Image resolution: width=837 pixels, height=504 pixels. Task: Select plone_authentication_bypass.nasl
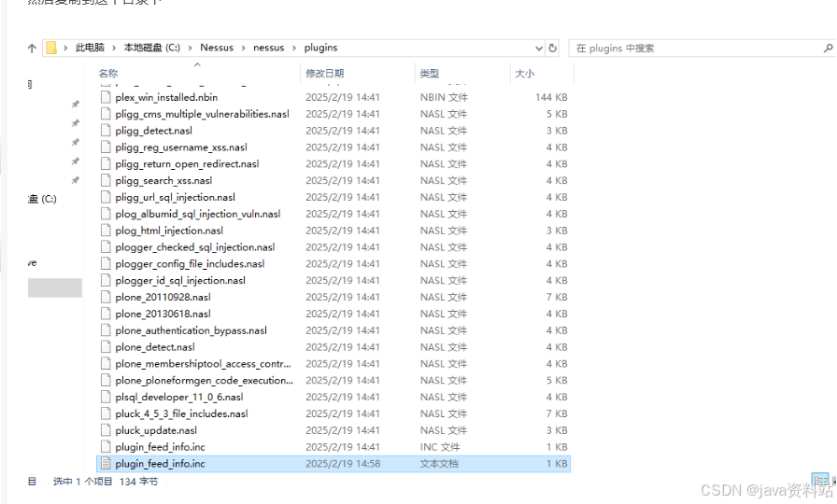(191, 330)
